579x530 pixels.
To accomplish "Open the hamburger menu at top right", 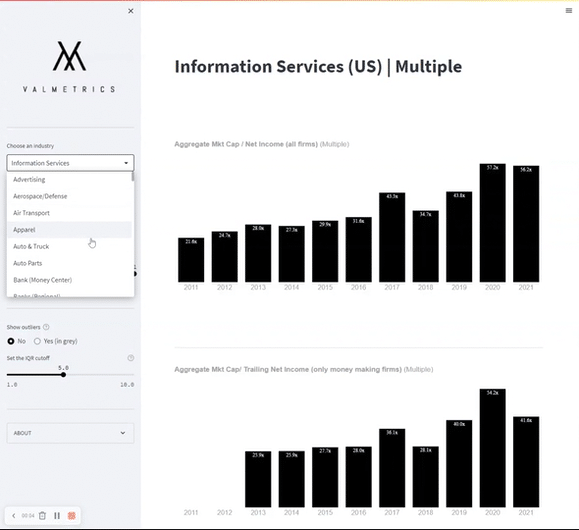I will 569,11.
